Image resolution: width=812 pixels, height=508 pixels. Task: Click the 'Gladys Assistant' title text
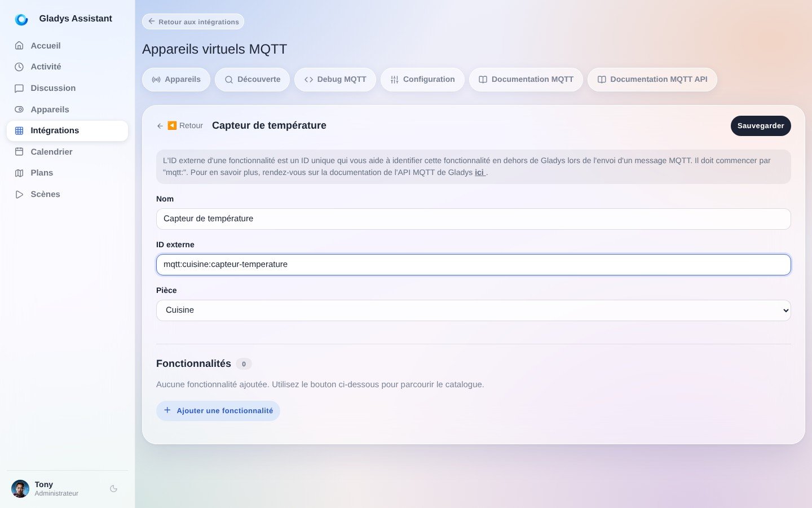click(76, 19)
